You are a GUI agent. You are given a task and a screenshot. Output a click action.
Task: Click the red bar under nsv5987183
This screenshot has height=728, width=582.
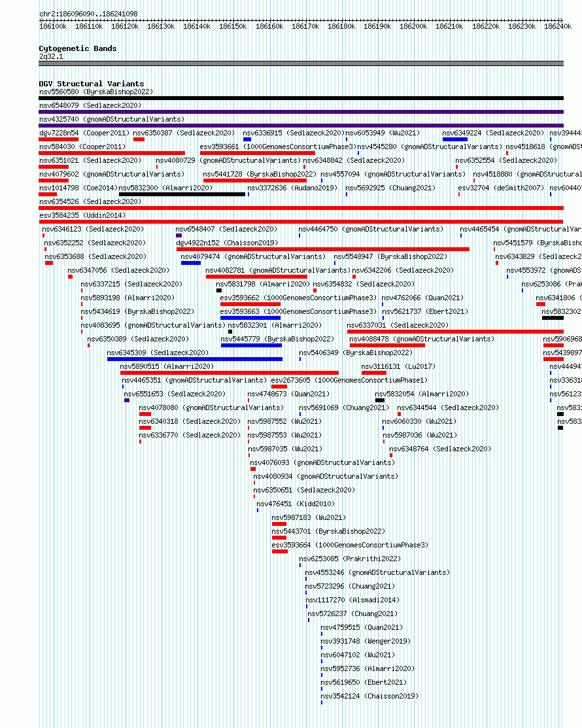click(279, 524)
